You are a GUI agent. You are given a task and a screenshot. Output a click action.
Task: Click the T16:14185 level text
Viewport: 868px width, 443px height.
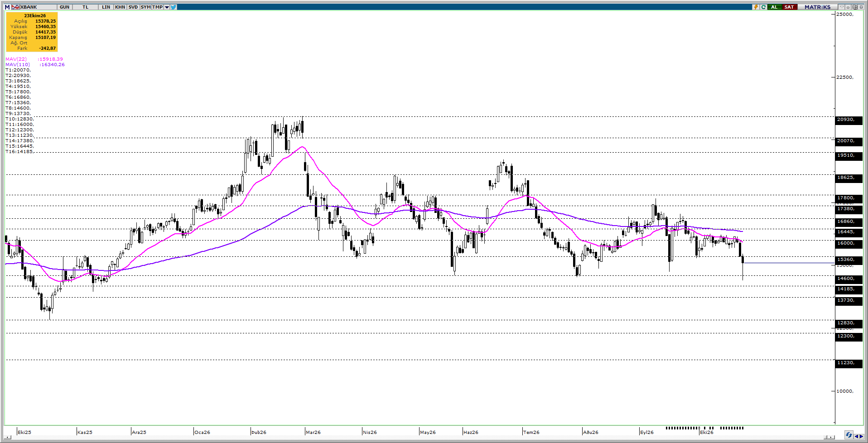pos(19,151)
